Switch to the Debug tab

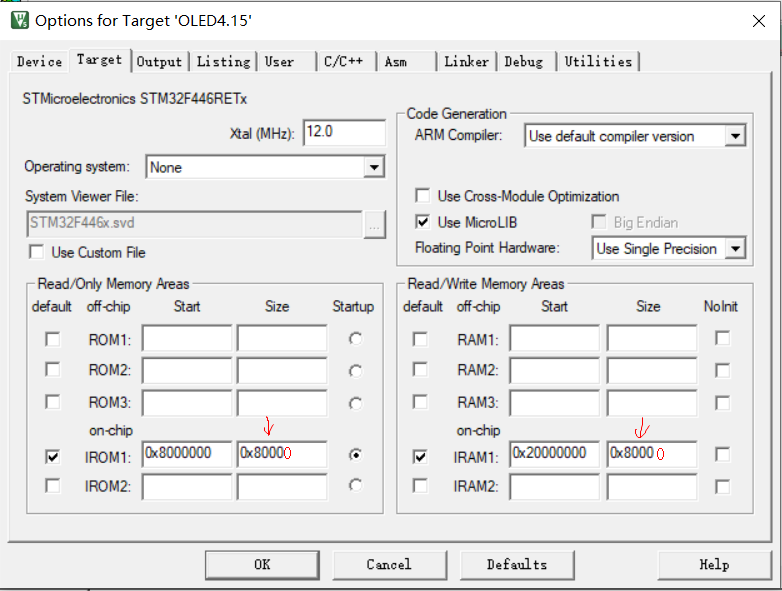526,62
